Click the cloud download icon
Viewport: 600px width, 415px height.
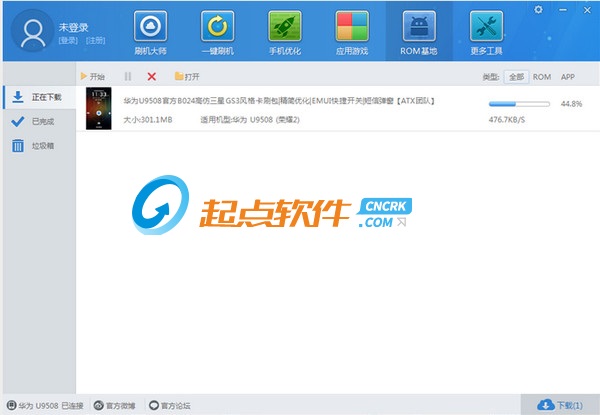tap(546, 405)
